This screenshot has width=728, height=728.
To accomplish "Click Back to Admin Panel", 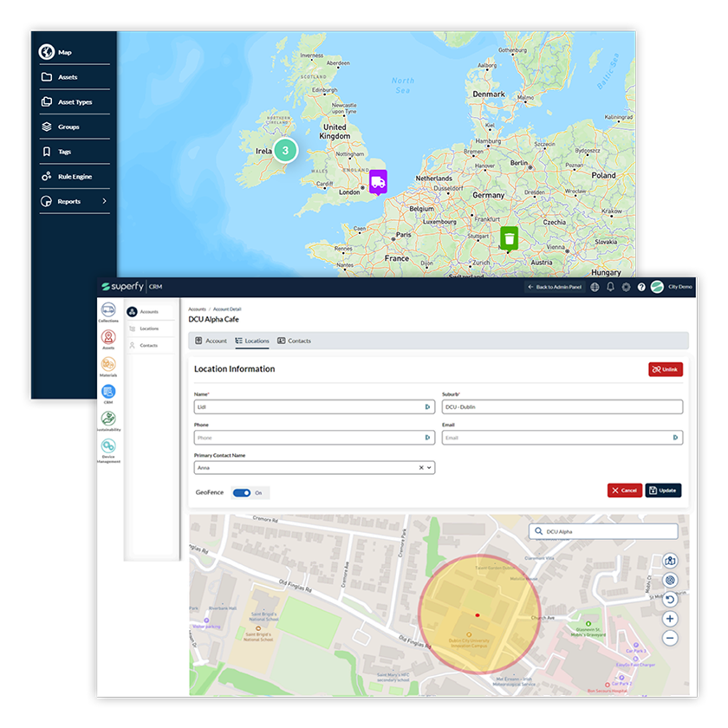I will 554,287.
